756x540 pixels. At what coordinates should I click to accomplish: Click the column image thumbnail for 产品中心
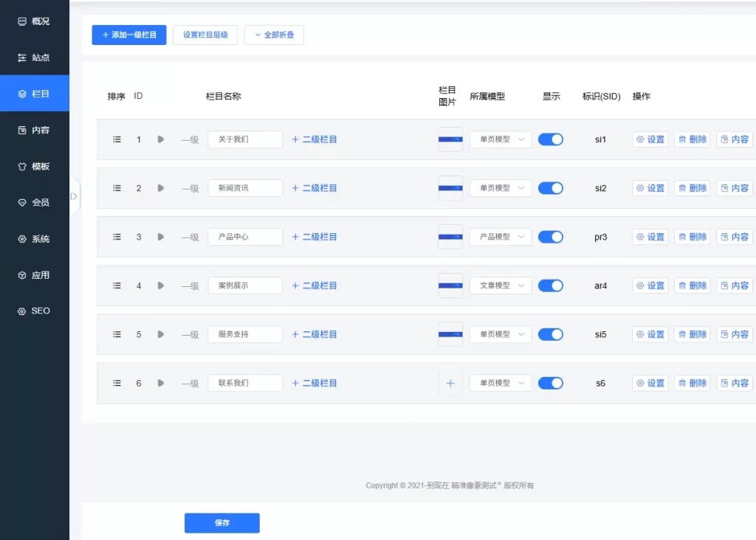[450, 237]
